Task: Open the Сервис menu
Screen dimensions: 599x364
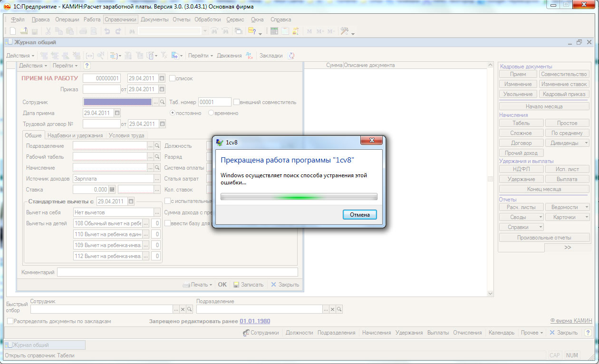Action: (x=235, y=19)
